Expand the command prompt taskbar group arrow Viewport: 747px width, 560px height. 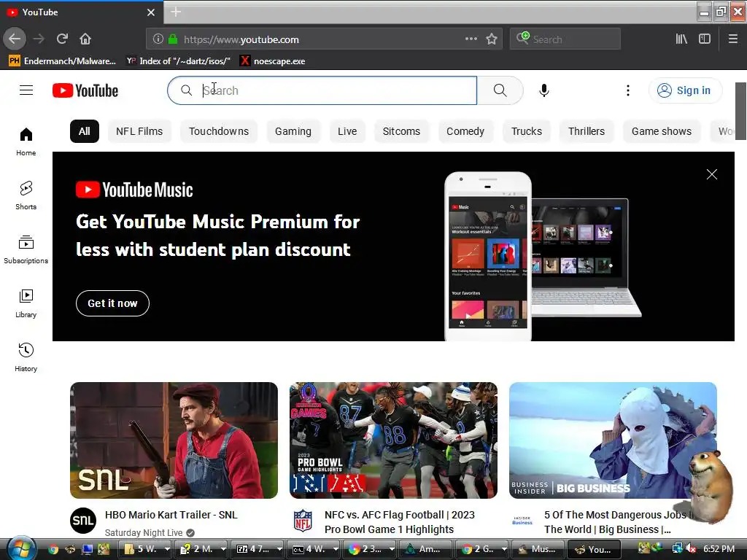coord(336,549)
